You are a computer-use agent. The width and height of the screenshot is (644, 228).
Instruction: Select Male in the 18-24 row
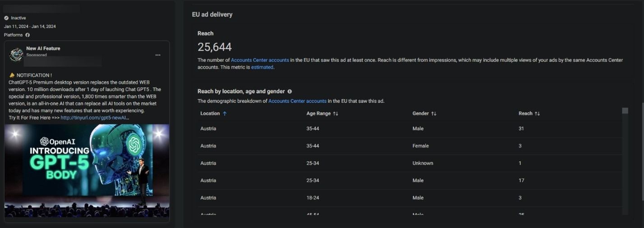pyautogui.click(x=418, y=198)
